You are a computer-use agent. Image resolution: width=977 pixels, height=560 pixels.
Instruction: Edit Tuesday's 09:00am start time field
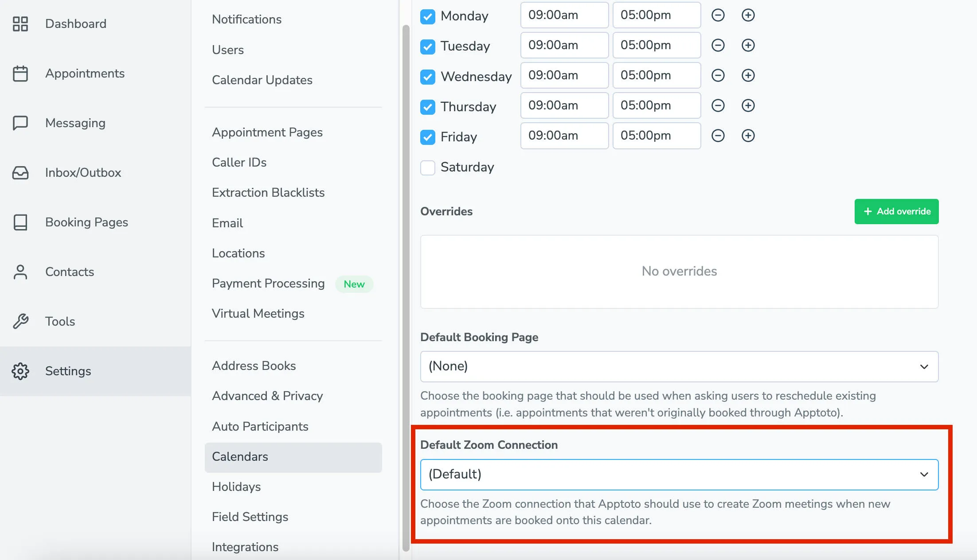click(x=564, y=45)
